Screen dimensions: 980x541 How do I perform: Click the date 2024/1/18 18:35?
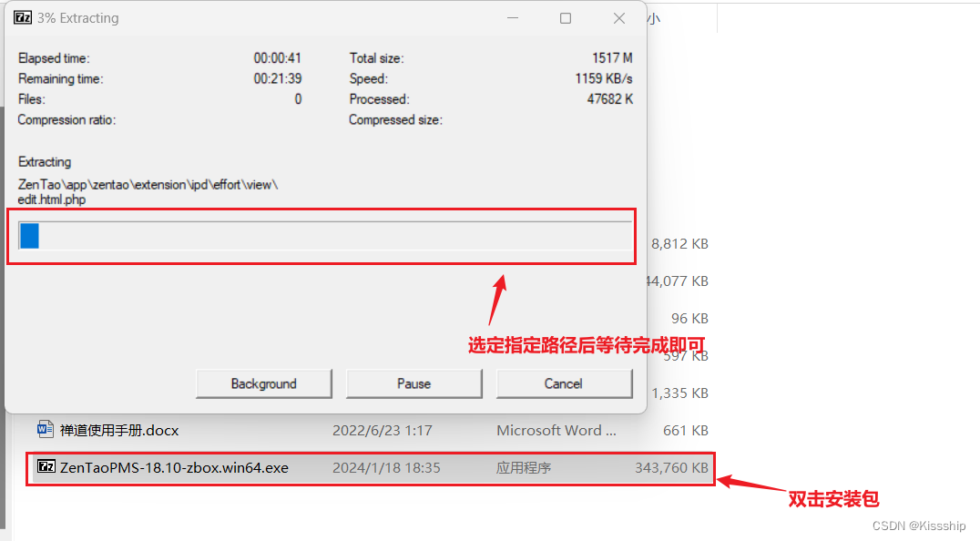point(386,468)
